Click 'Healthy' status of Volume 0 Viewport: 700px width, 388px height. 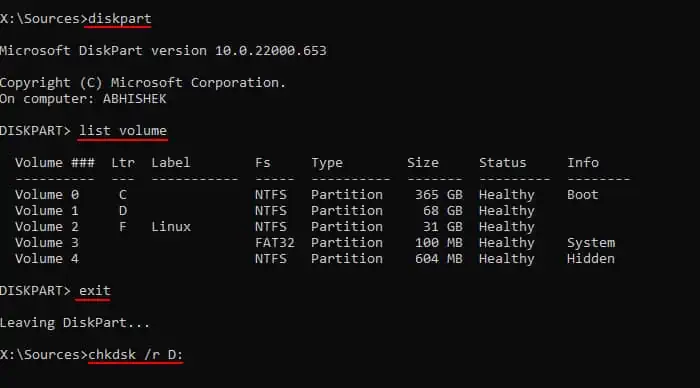(x=507, y=195)
